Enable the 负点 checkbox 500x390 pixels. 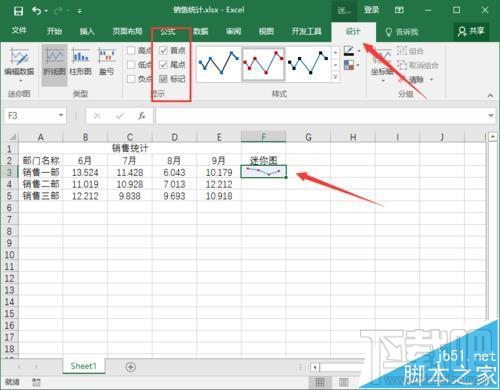(x=131, y=79)
